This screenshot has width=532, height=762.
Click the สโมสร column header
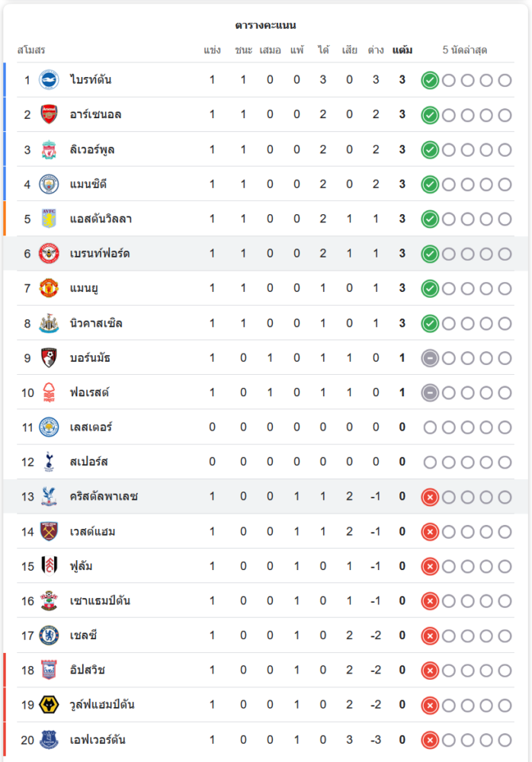31,50
